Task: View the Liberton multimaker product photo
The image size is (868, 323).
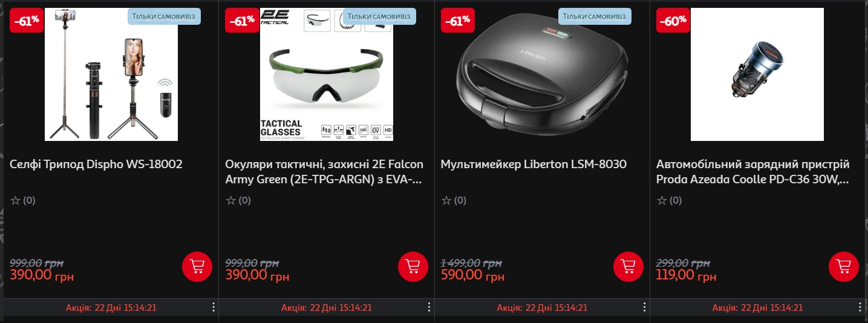Action: (542, 74)
